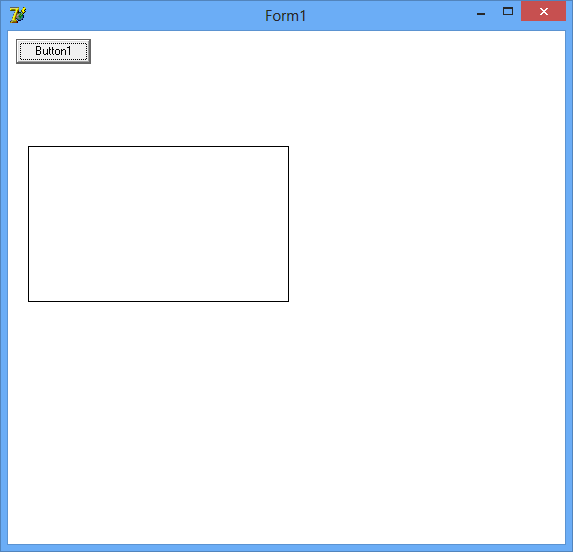Close the Form1 window
The image size is (573, 552).
pos(543,11)
